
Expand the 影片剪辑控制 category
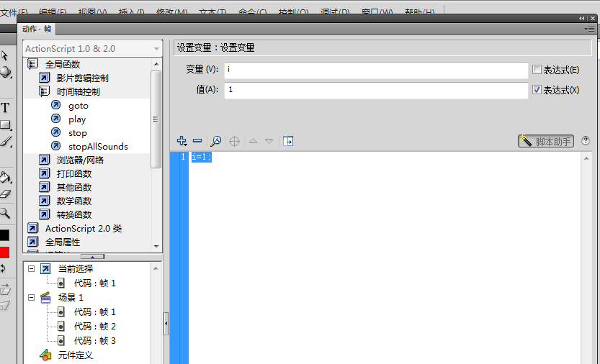pyautogui.click(x=45, y=78)
